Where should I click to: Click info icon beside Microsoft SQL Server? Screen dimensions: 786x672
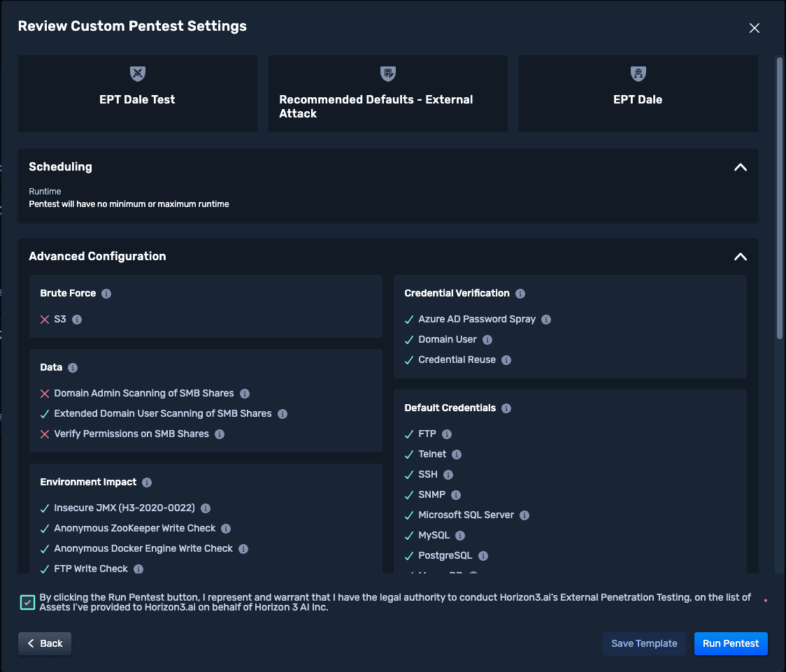tap(524, 515)
